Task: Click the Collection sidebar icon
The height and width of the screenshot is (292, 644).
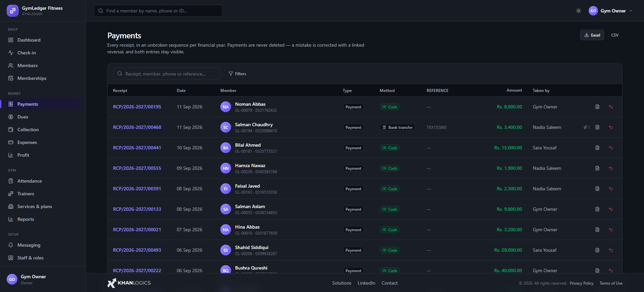Action: [x=11, y=130]
